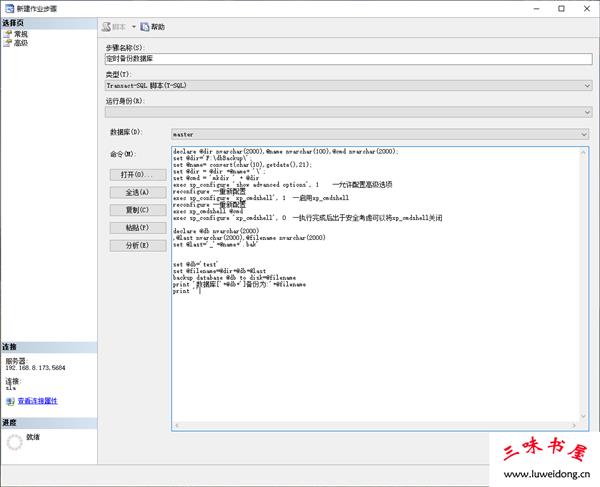Viewport: 600px width, 487px height.
Task: Click the 新建作业步骤 window title icon
Action: pos(8,7)
